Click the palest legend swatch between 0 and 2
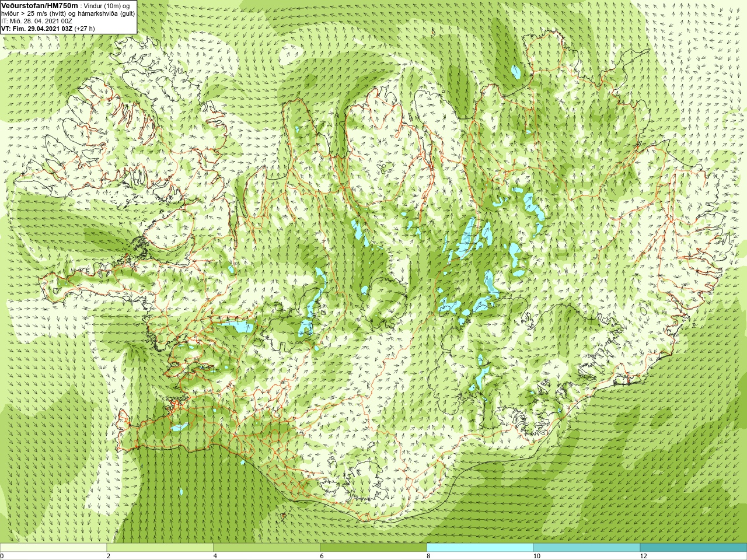 (x=53, y=548)
